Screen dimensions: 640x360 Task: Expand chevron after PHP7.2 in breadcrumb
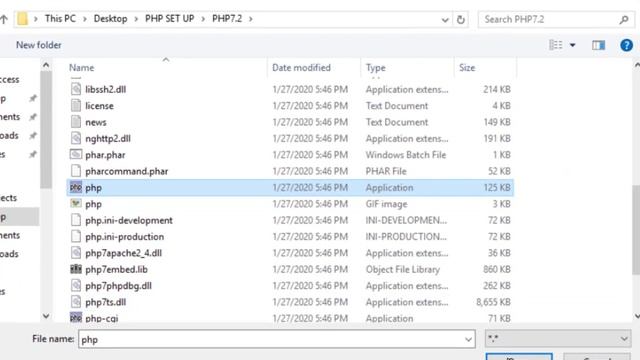pos(251,19)
